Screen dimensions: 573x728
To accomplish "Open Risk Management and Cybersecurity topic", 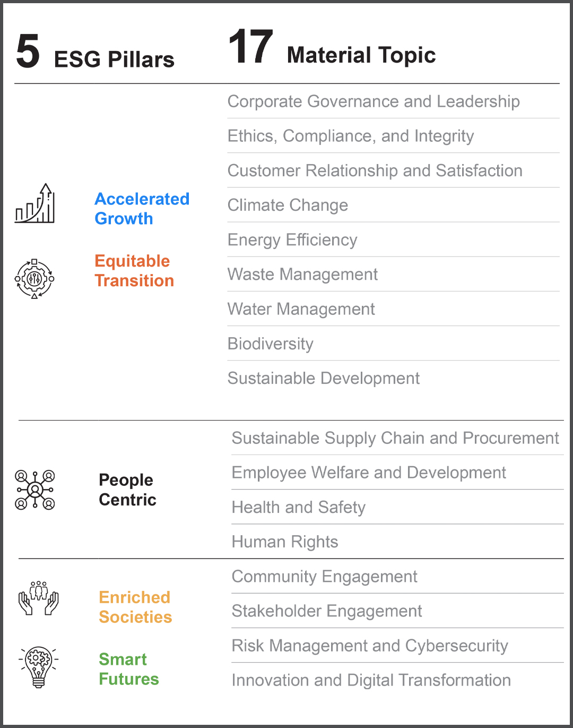I will [x=370, y=646].
